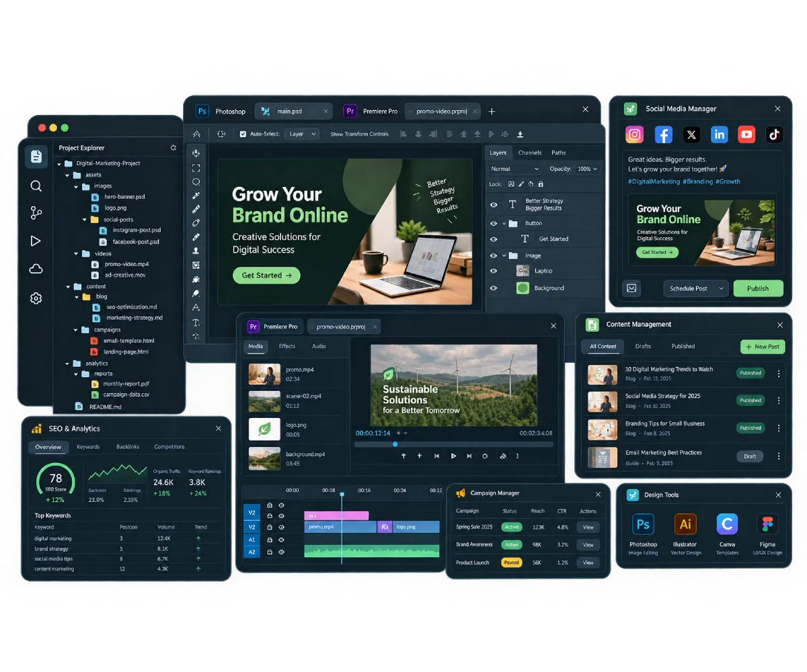Hide the Background layer
807x672 pixels.
(494, 288)
